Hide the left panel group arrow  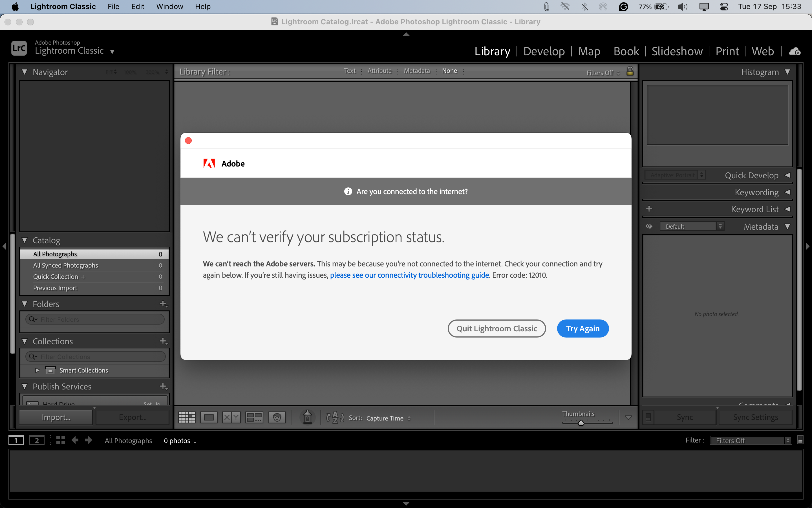click(x=4, y=246)
